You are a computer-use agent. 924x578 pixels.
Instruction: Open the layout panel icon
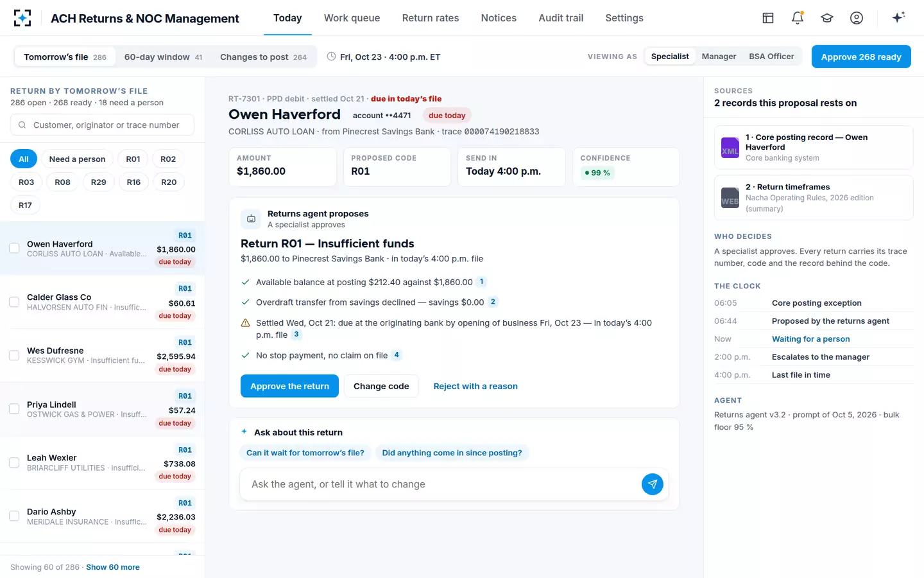768,18
